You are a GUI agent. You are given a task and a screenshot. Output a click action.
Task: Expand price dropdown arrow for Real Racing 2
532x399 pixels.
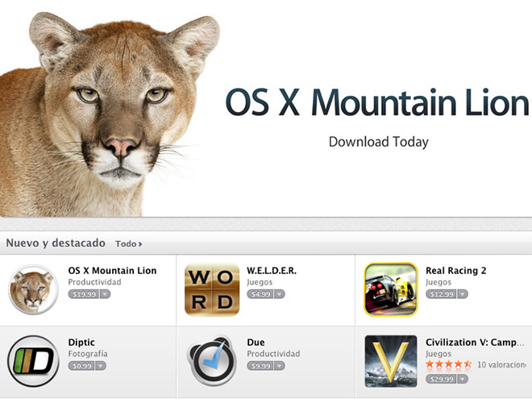[x=463, y=294]
